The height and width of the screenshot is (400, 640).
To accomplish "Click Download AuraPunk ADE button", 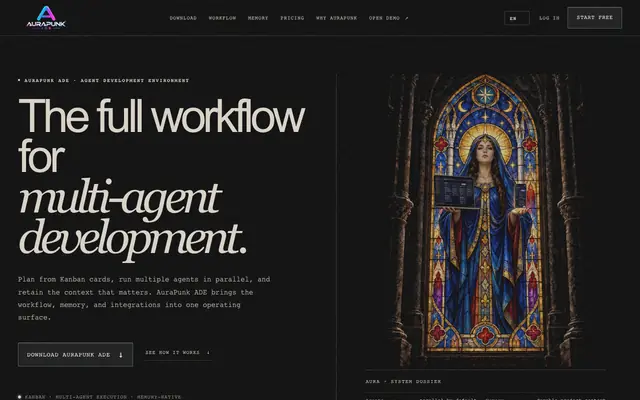I will click(76, 354).
